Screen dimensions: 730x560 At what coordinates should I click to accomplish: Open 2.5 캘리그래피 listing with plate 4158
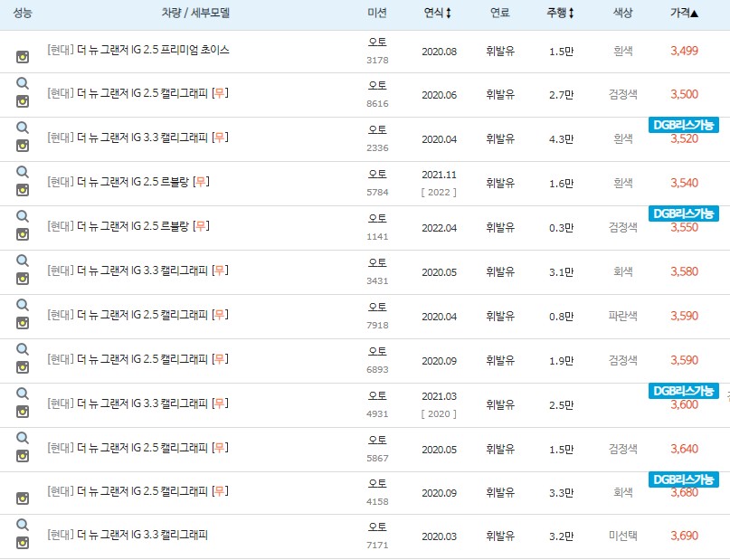tap(137, 491)
